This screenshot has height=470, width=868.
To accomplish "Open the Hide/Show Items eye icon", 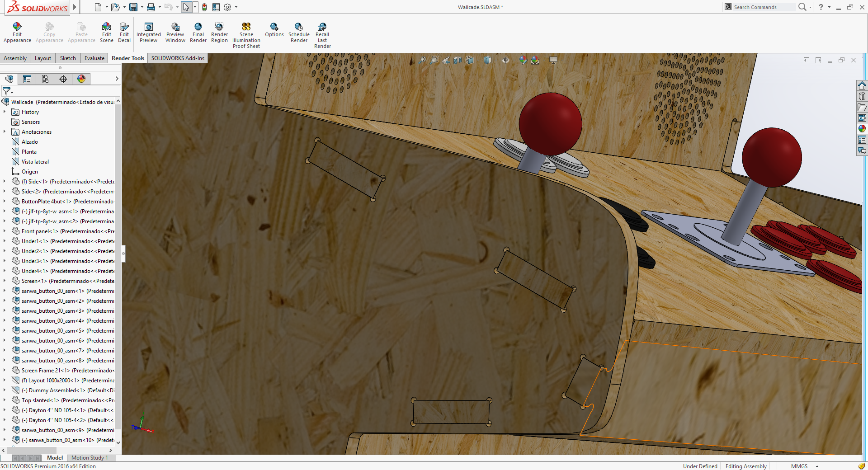I will 505,60.
